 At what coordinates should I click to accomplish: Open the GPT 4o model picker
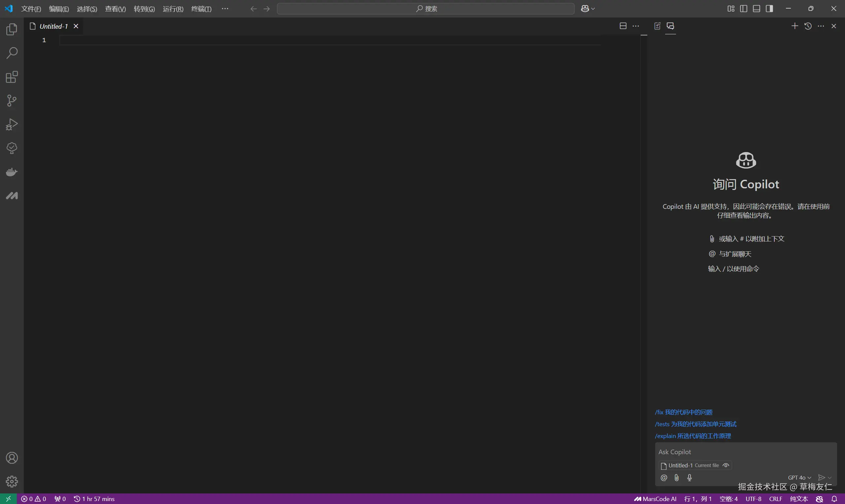tap(799, 478)
